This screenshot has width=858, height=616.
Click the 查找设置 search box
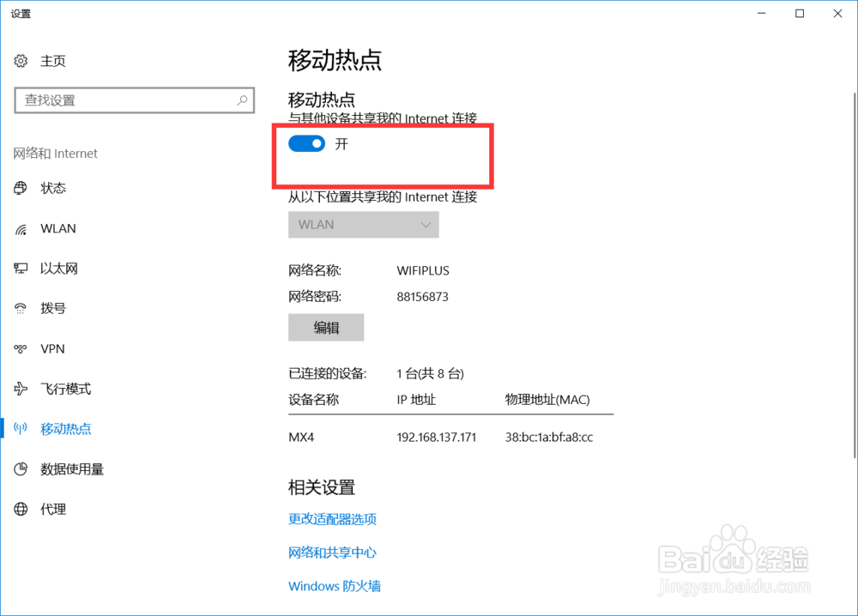tap(134, 100)
